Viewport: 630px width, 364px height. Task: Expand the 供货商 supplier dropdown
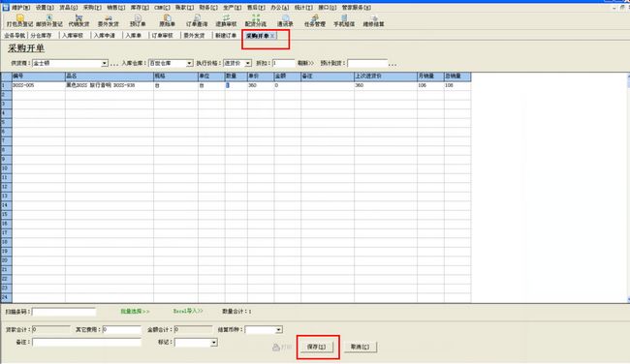(x=105, y=63)
